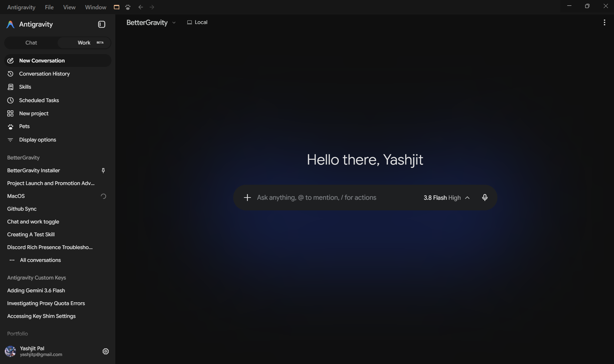This screenshot has width=614, height=364.
Task: Open the folder icon in the title bar
Action: click(x=117, y=7)
